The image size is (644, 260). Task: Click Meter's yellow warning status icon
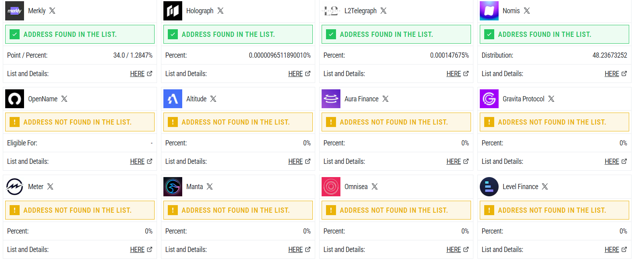[14, 210]
